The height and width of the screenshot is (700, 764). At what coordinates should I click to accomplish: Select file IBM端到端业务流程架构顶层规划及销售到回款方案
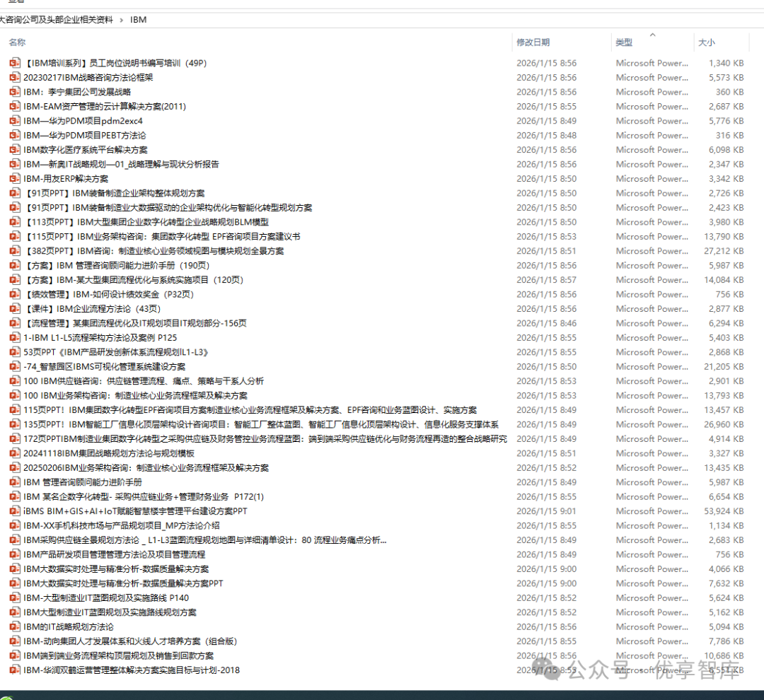[x=118, y=655]
